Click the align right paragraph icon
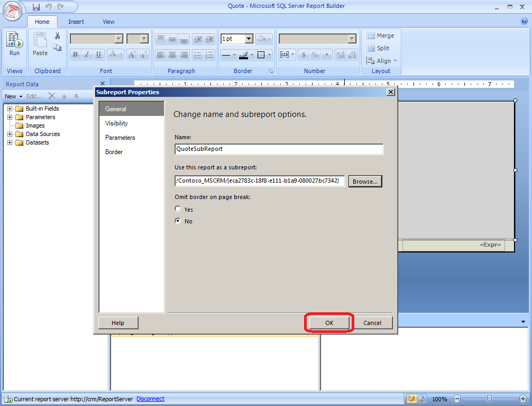This screenshot has height=406, width=532. pos(184,55)
